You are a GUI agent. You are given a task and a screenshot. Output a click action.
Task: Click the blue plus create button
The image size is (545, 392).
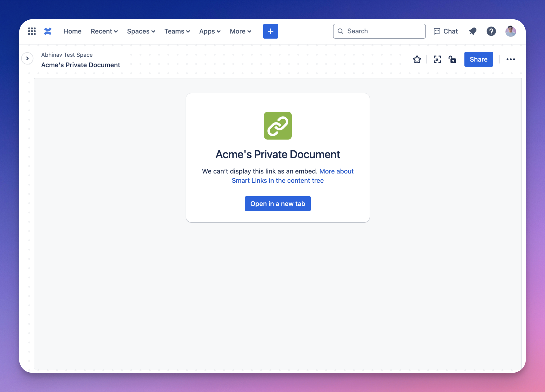pyautogui.click(x=270, y=31)
